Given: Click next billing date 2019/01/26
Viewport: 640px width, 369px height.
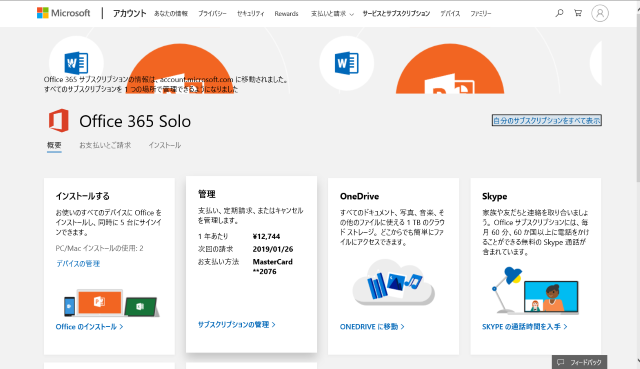Looking at the screenshot, I should 273,249.
